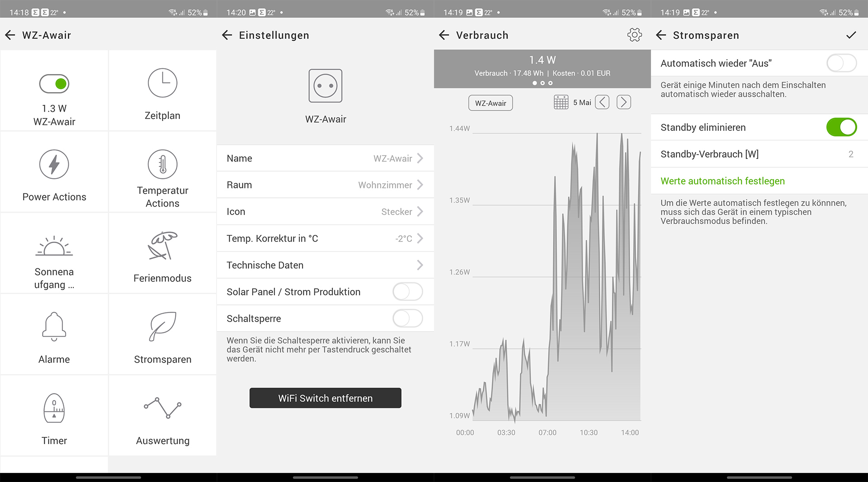Open the Timer icon
868x482 pixels.
click(54, 408)
